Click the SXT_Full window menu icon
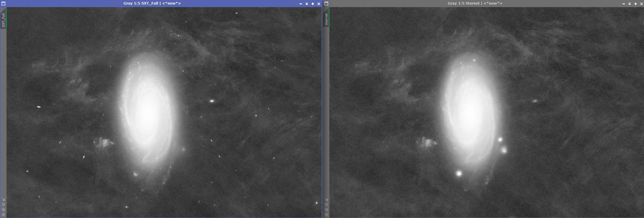This screenshot has width=644, height=218. tap(3, 4)
